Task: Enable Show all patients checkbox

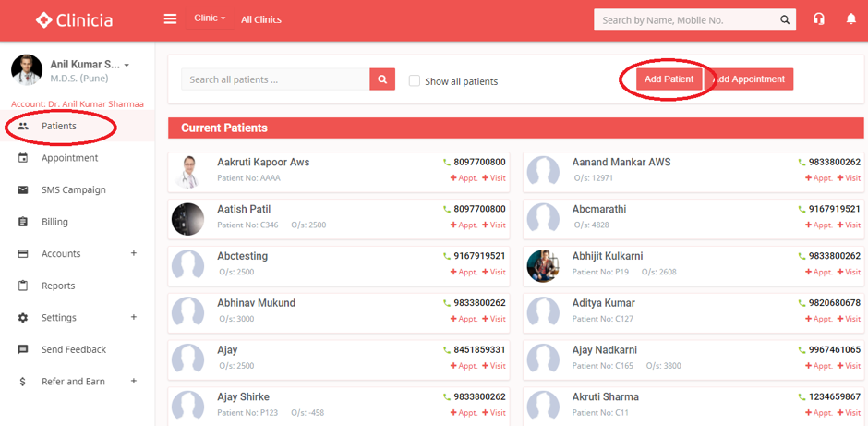Action: 415,81
